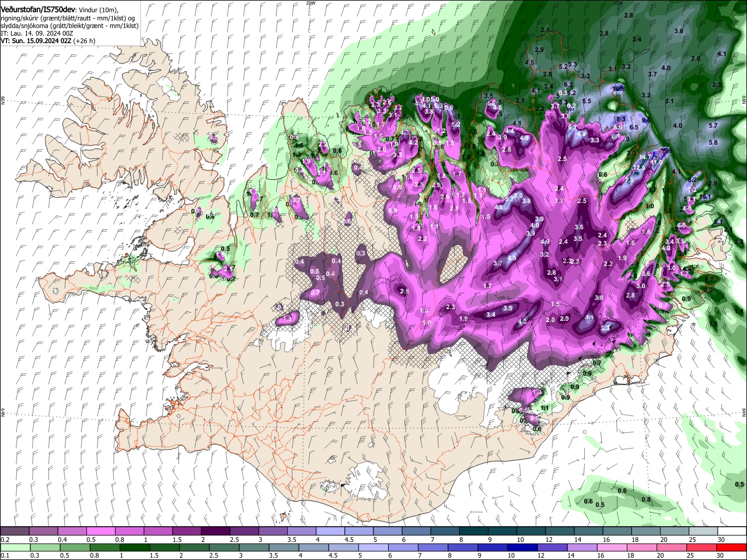Select the dark purple upper swatch at 2

[x=215, y=531]
